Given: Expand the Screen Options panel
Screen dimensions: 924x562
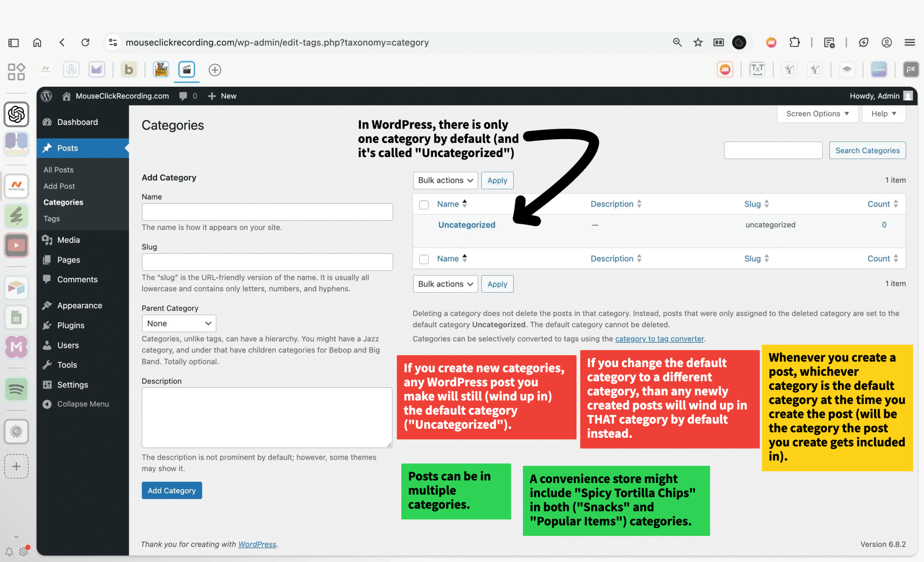Looking at the screenshot, I should click(817, 114).
